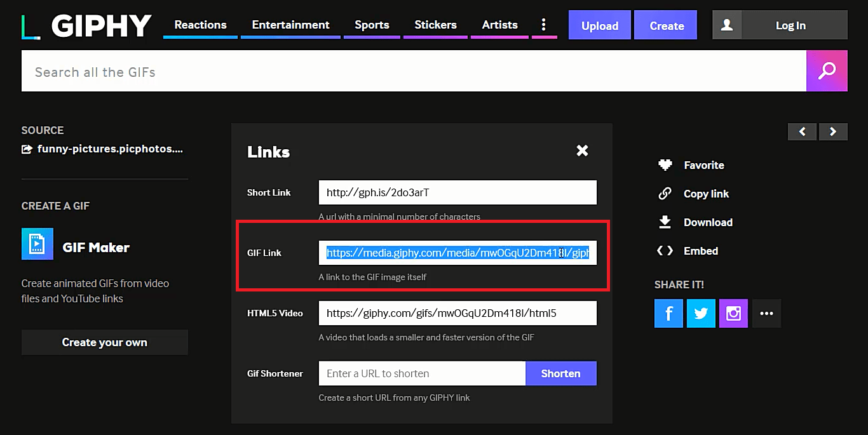Click the user avatar icon
The height and width of the screenshot is (435, 868).
pos(727,25)
